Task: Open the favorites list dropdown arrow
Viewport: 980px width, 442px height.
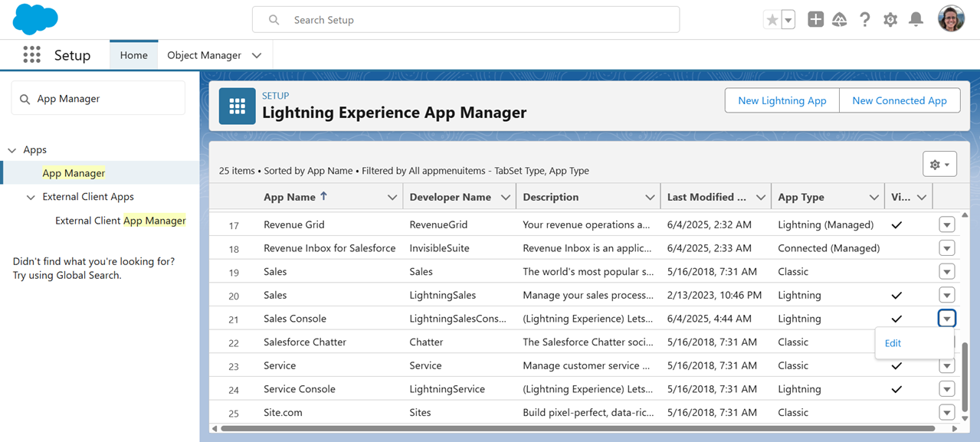Action: pyautogui.click(x=788, y=20)
